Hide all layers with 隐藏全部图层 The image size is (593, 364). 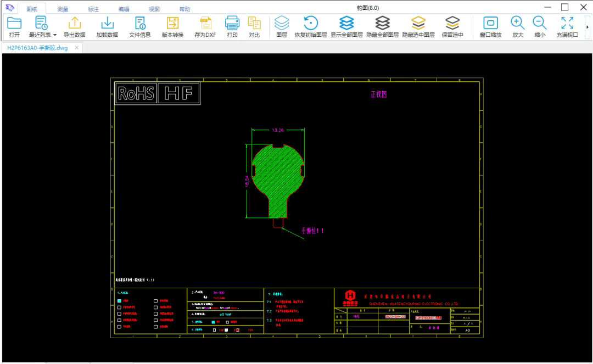tap(382, 27)
